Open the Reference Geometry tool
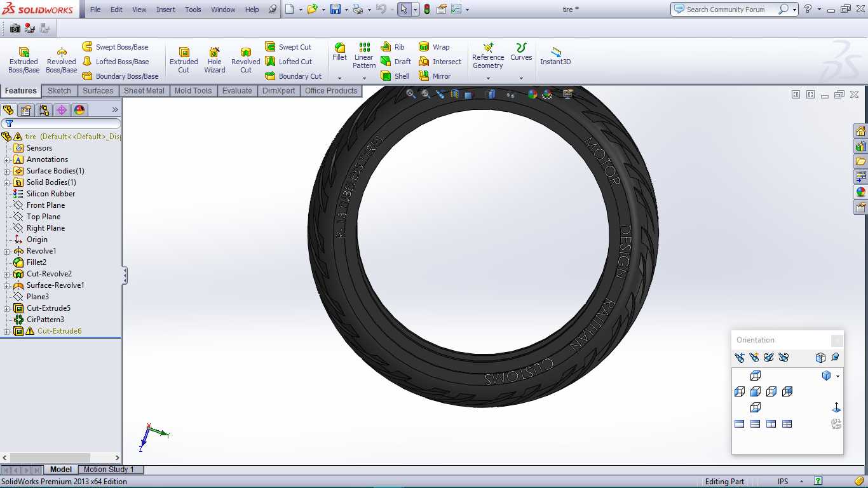 (x=488, y=56)
